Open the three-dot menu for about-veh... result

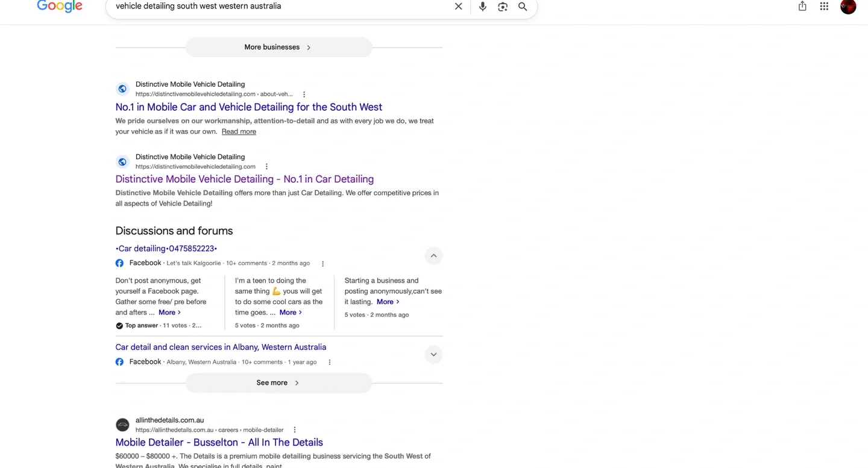click(304, 95)
